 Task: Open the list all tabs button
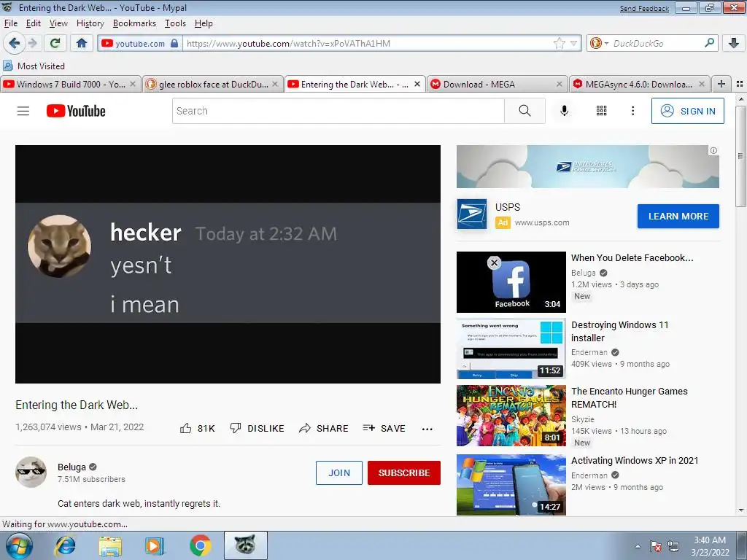(x=740, y=84)
